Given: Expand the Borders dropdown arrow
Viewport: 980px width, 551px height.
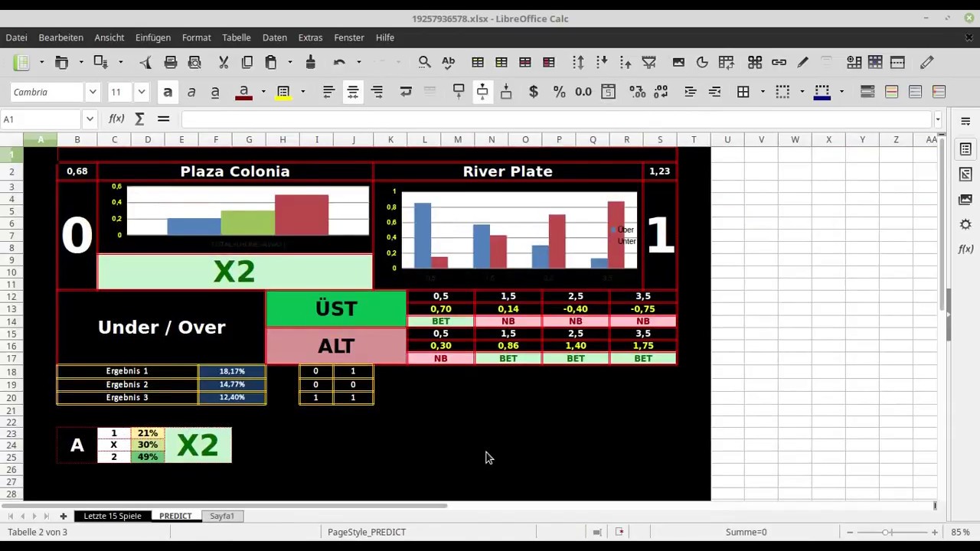Looking at the screenshot, I should (x=763, y=92).
